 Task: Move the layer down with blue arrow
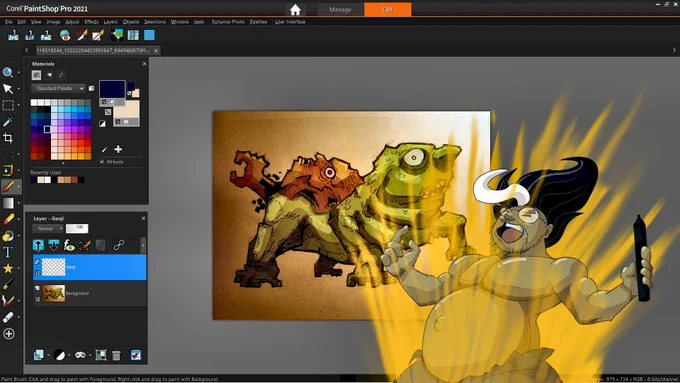[53, 246]
